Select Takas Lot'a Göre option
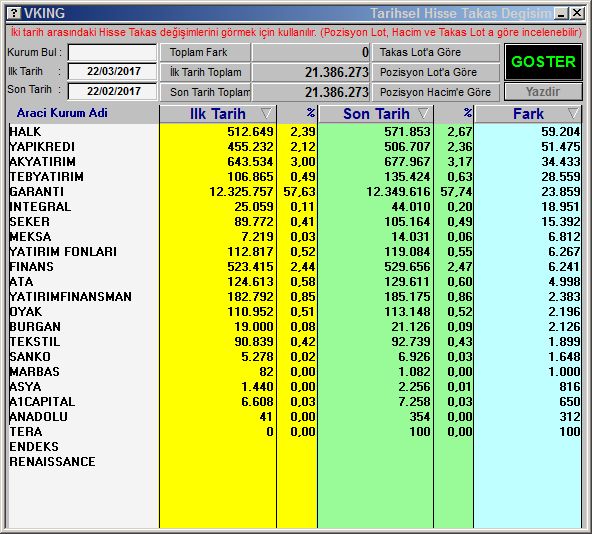Screen dimensions: 592x534 (436, 52)
